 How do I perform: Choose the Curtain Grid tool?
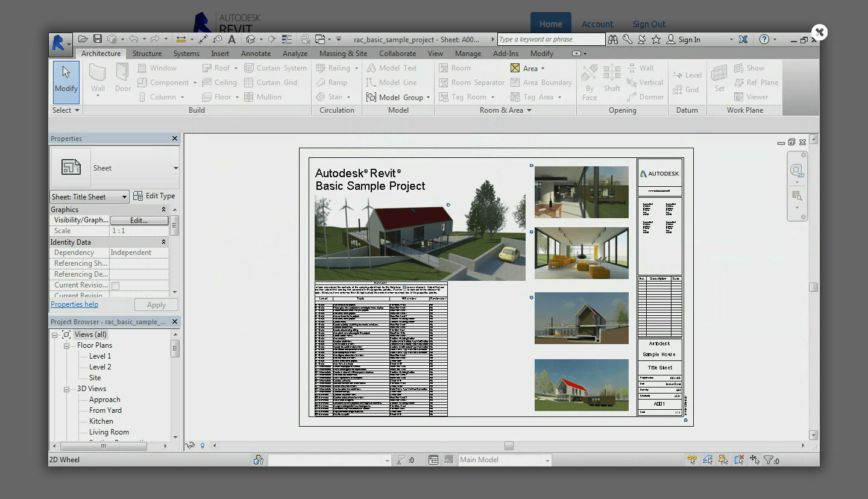click(271, 83)
